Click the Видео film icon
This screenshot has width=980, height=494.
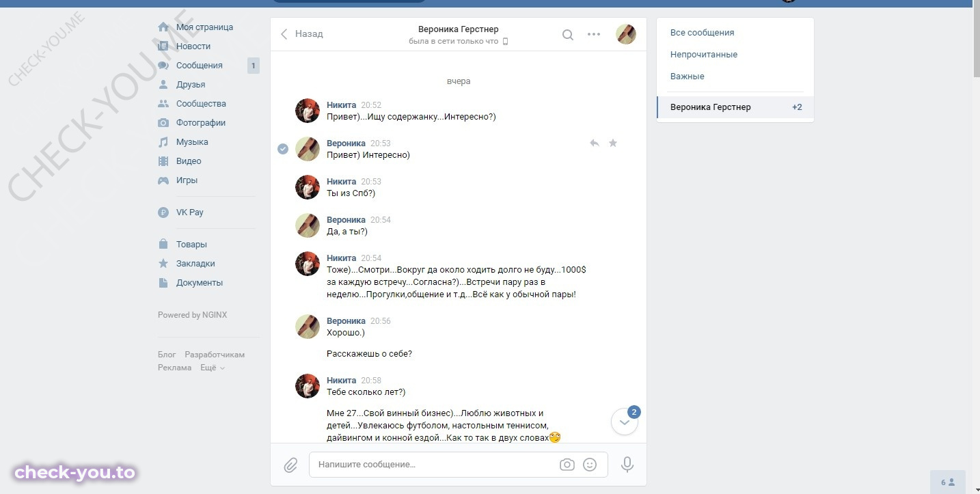point(163,161)
